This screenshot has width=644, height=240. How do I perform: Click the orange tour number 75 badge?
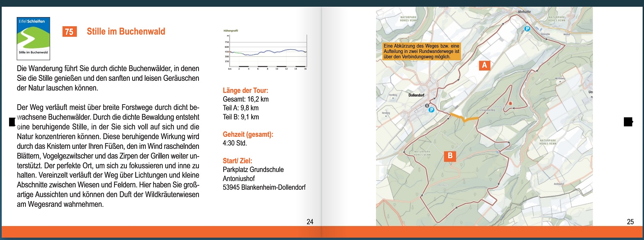pyautogui.click(x=69, y=32)
